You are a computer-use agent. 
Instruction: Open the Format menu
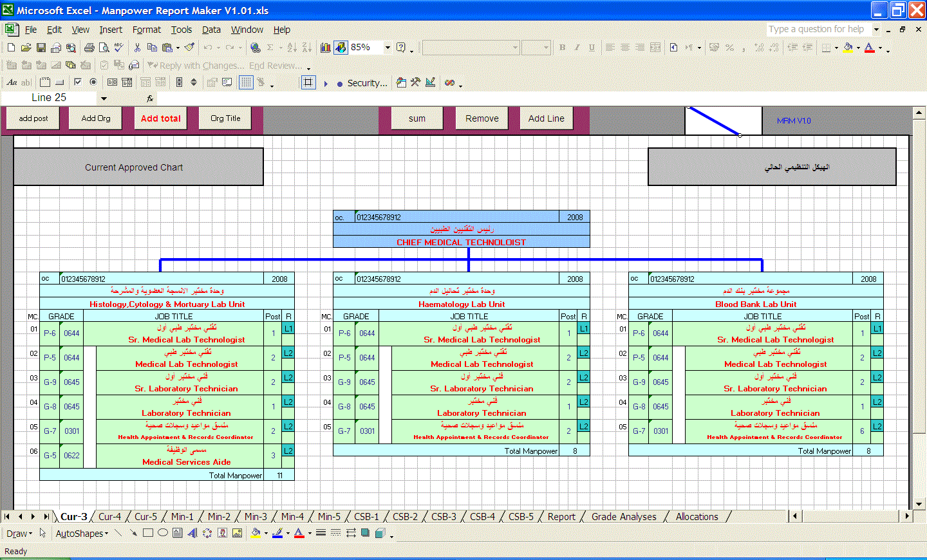coord(147,30)
